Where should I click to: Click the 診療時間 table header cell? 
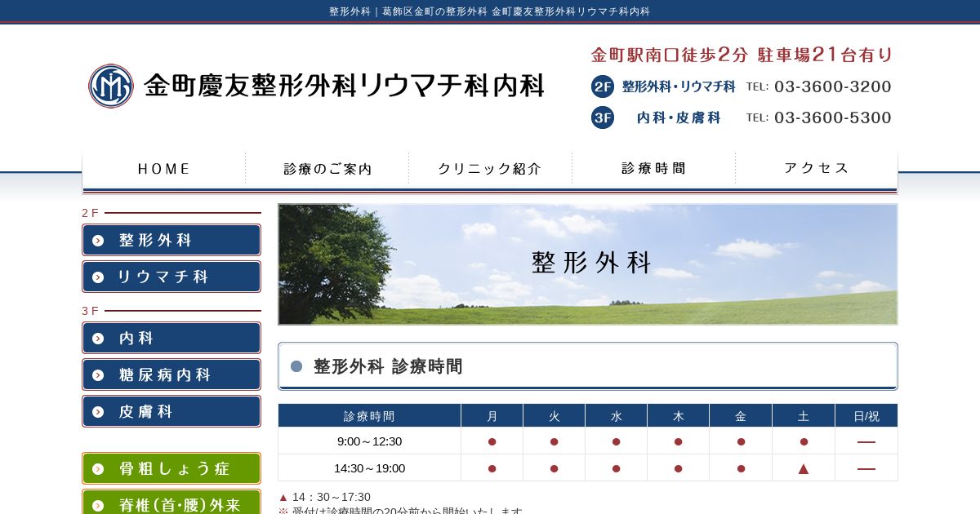(369, 416)
